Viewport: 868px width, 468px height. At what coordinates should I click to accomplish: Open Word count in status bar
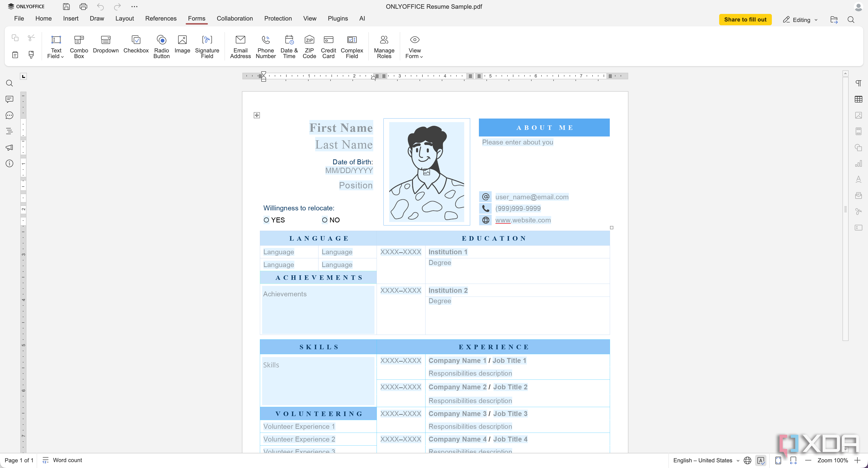click(62, 460)
